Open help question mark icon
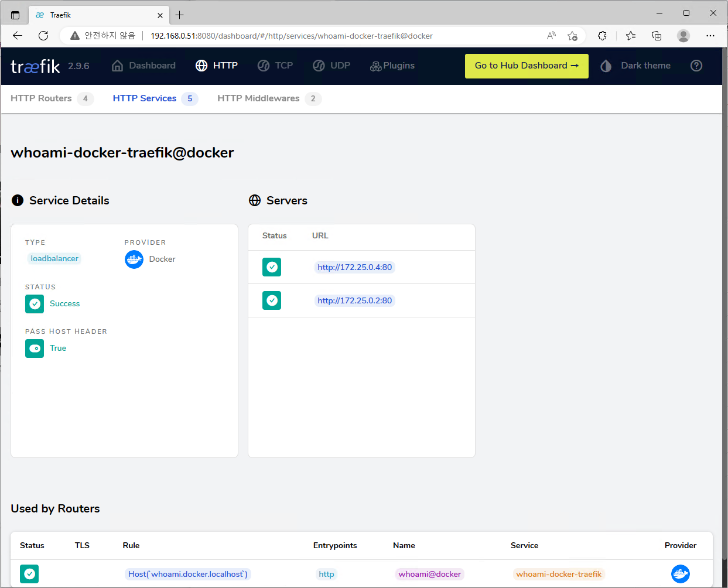 (696, 66)
